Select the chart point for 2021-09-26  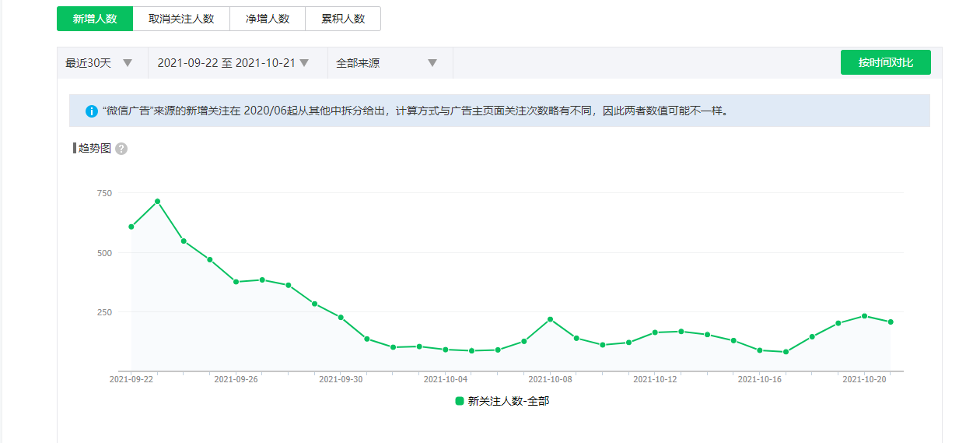(236, 281)
